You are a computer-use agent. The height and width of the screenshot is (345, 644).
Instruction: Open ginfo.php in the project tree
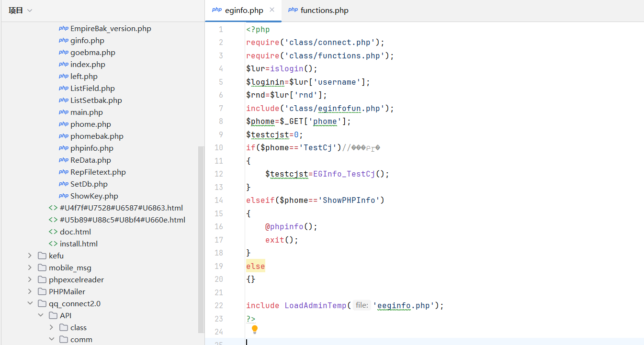87,41
